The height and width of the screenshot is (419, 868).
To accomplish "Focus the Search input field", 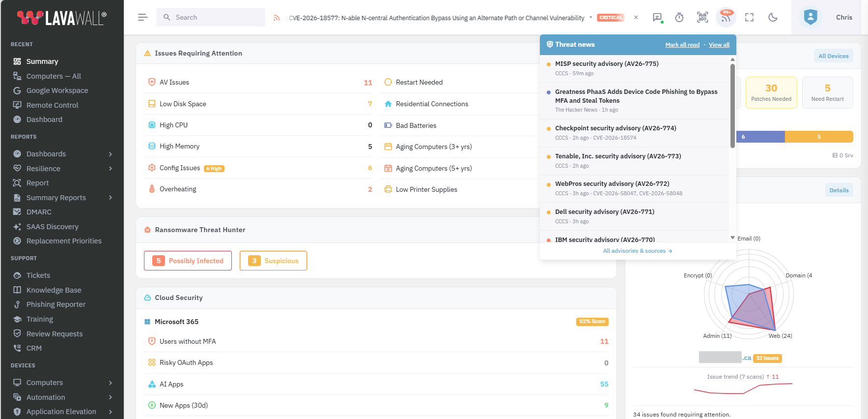I will point(211,17).
